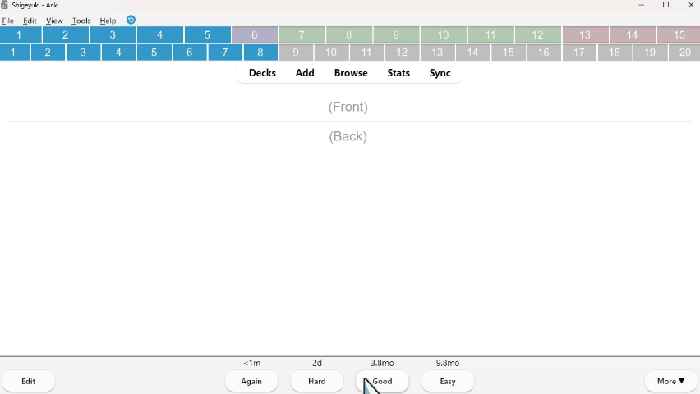Click gray box 12 in lower row
Viewport: 700px width, 394px height.
pyautogui.click(x=402, y=52)
